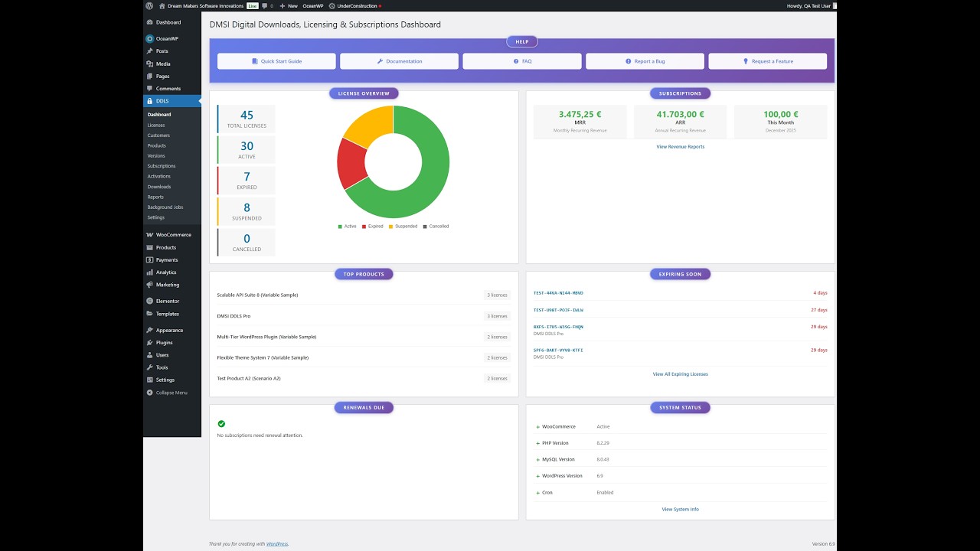
Task: Click the Products icon below WooCommerce
Action: point(149,247)
